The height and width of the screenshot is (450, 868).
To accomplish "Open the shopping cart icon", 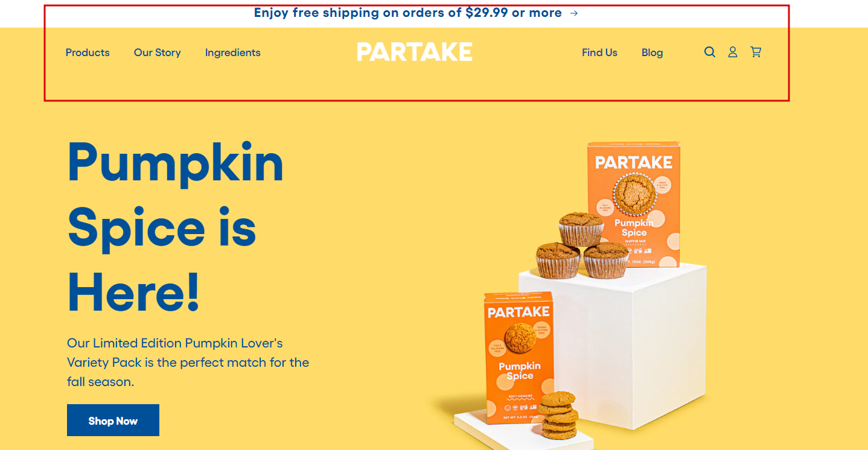I will click(x=756, y=52).
